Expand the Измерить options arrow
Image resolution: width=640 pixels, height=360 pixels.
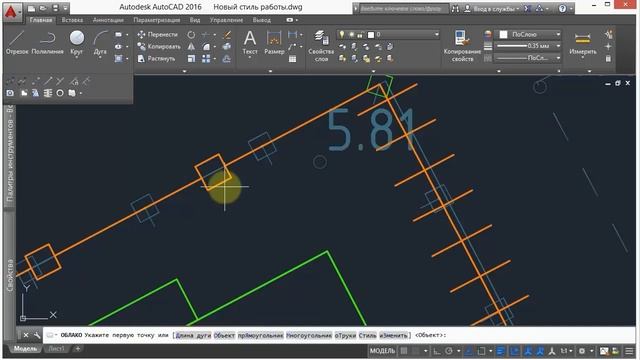[582, 58]
